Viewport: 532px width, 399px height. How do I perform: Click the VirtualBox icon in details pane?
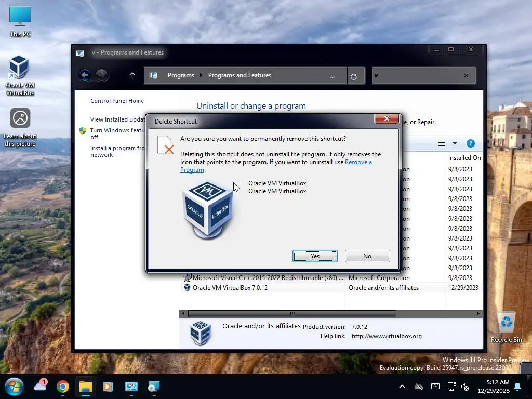(x=200, y=333)
